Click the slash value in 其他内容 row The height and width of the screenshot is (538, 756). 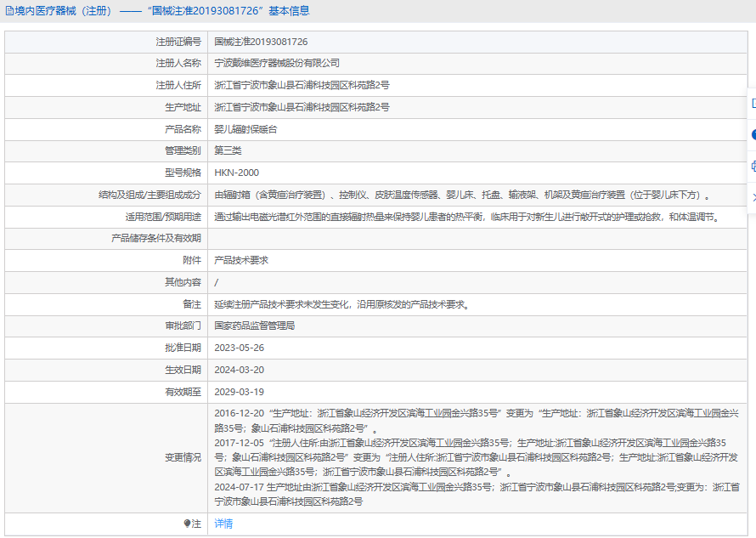pos(216,283)
